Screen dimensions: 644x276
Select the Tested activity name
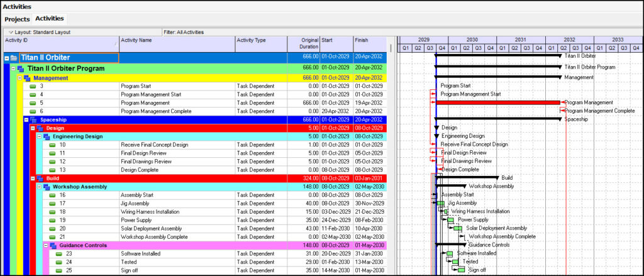(x=128, y=262)
